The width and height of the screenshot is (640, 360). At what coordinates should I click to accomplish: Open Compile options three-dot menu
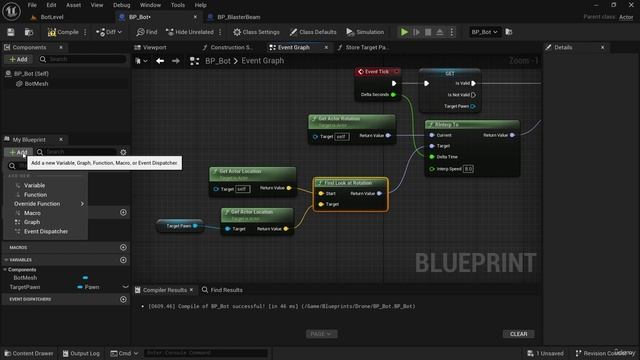point(85,32)
